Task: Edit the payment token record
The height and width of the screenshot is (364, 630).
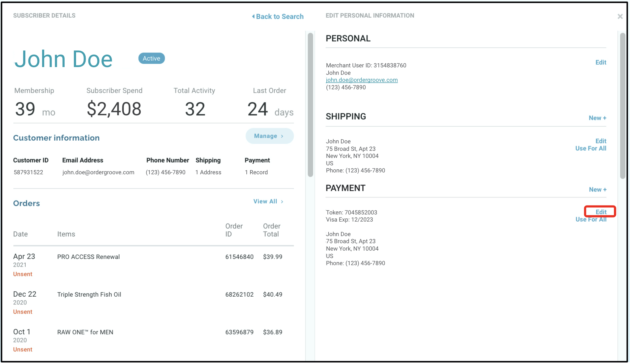Action: pyautogui.click(x=601, y=212)
